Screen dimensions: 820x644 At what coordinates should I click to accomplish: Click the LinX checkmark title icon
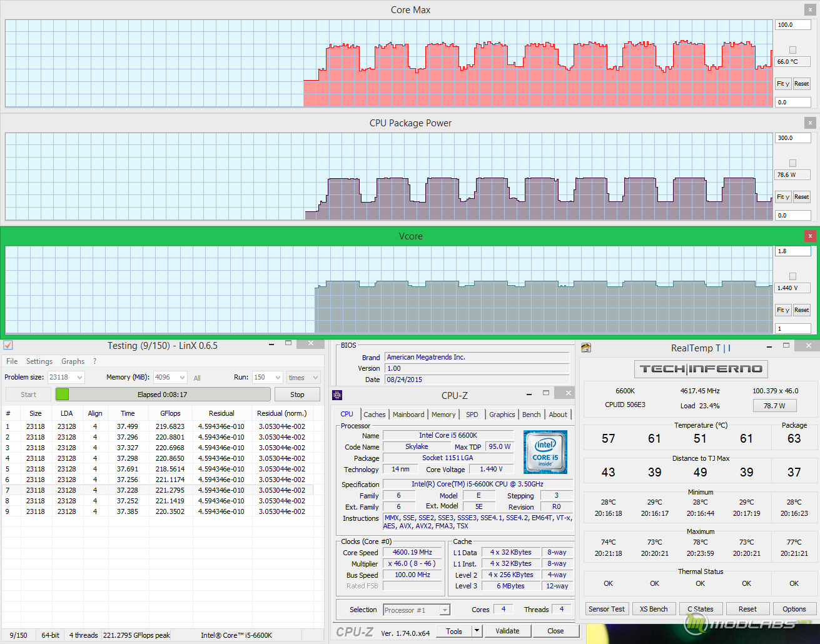click(x=8, y=345)
